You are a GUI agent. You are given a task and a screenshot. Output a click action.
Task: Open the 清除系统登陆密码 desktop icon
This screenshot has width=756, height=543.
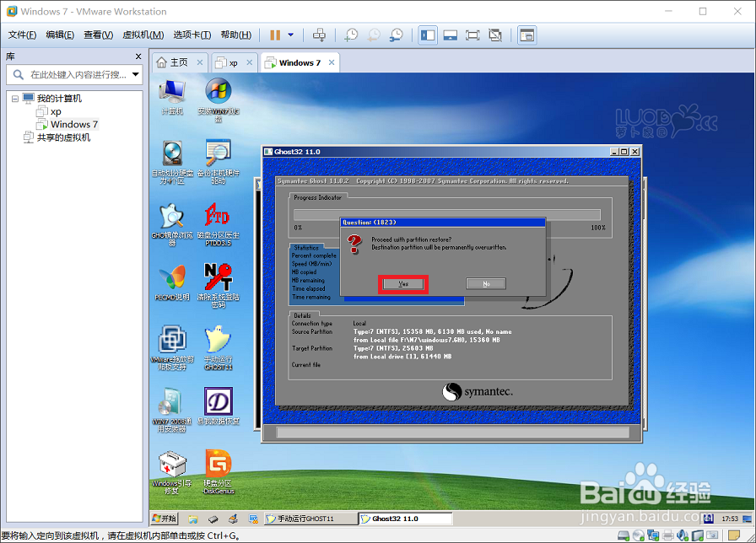(219, 286)
